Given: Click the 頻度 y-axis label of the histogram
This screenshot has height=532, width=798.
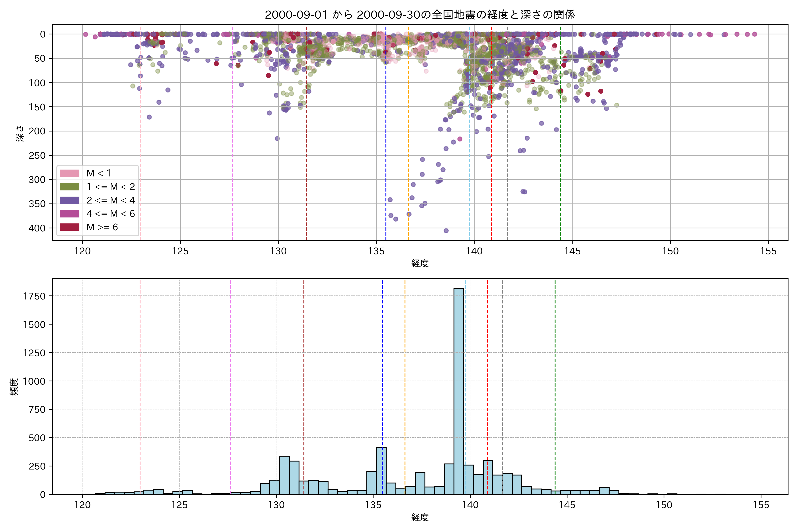Looking at the screenshot, I should (14, 387).
